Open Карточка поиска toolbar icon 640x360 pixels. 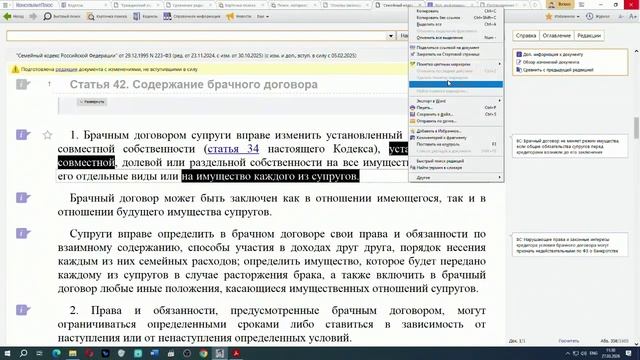click(x=91, y=16)
